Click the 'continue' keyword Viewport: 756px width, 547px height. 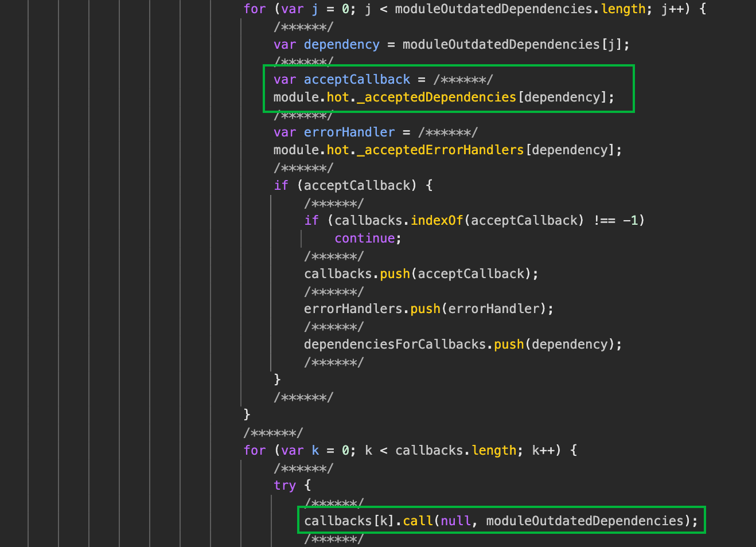(365, 239)
